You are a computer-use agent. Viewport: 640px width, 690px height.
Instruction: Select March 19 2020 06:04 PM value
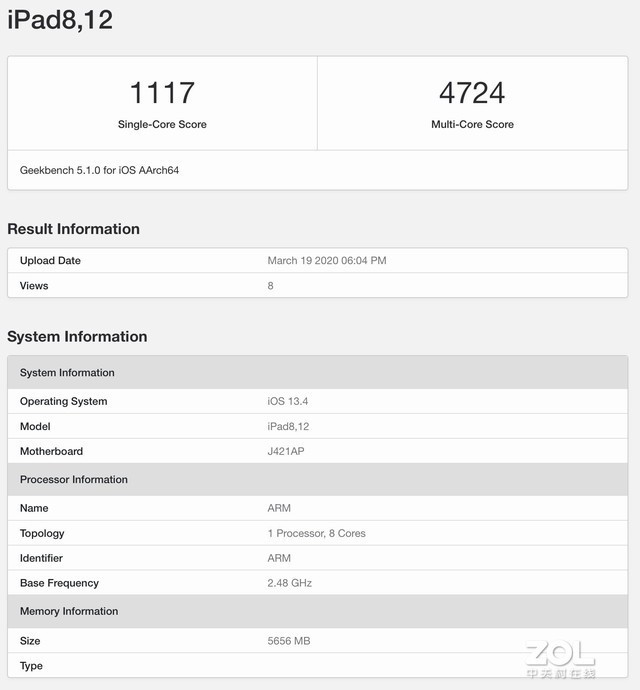(x=327, y=261)
